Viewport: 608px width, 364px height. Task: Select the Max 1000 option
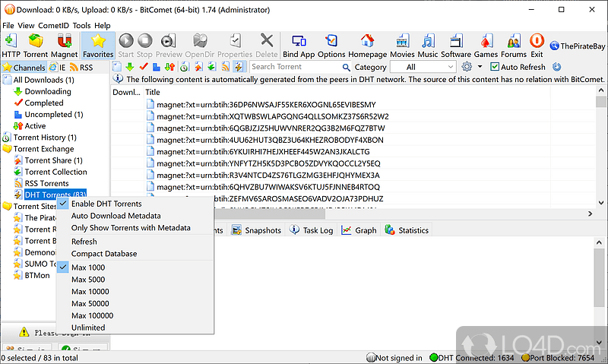[135, 267]
